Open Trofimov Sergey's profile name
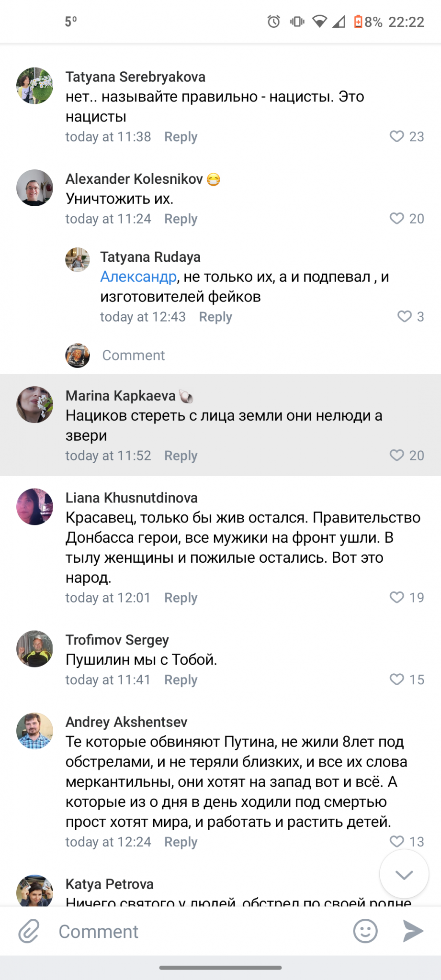 (117, 640)
